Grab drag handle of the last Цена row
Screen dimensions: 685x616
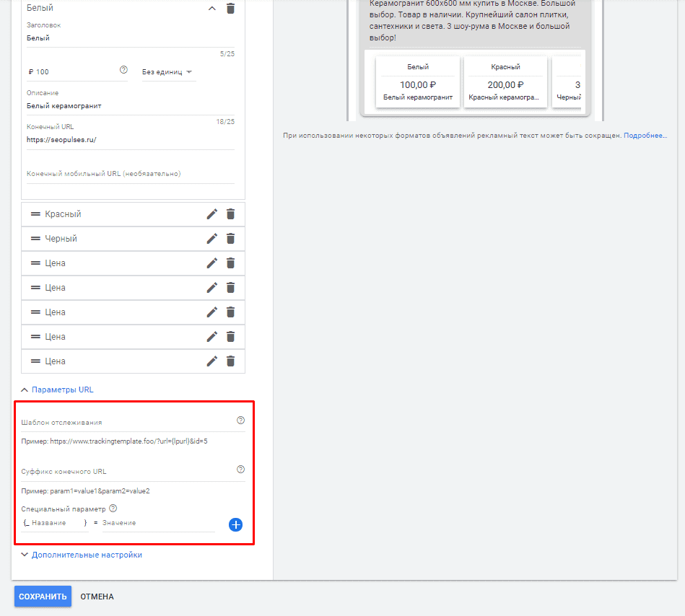tap(36, 361)
